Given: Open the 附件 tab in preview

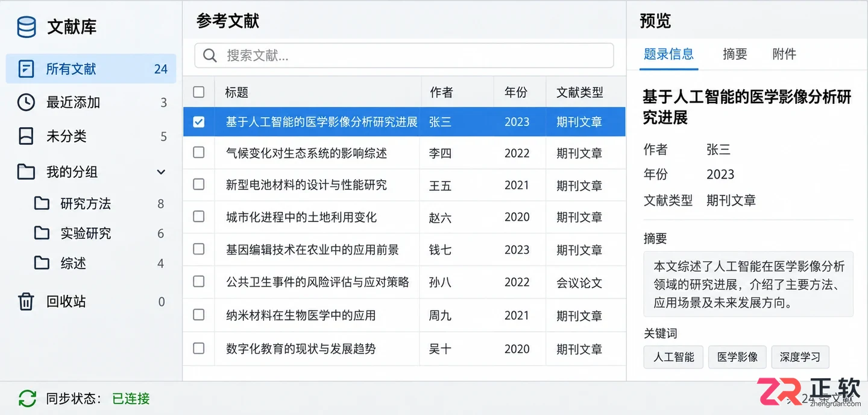Looking at the screenshot, I should point(784,54).
